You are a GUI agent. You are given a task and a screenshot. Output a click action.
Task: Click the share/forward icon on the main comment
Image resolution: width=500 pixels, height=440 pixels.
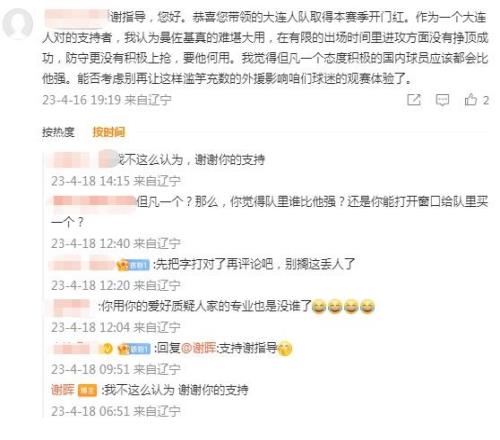414,100
